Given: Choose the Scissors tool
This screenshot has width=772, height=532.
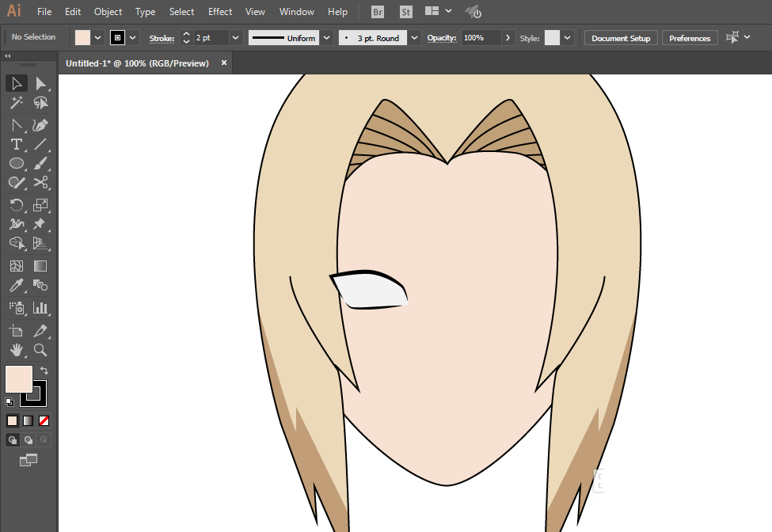Looking at the screenshot, I should tap(40, 183).
